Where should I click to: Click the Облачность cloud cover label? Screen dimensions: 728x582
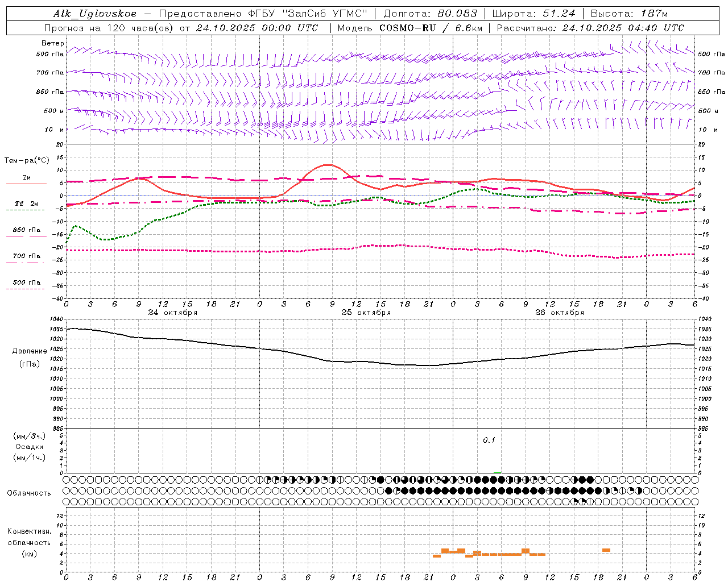[x=29, y=493]
